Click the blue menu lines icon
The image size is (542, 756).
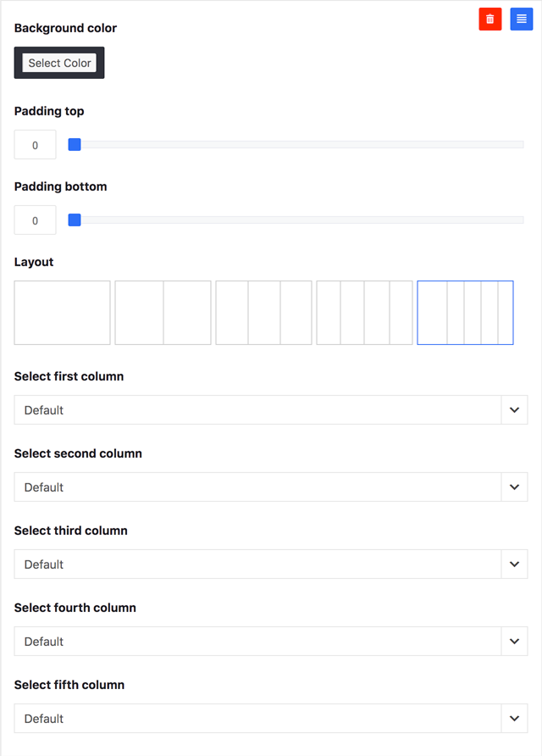(x=522, y=19)
